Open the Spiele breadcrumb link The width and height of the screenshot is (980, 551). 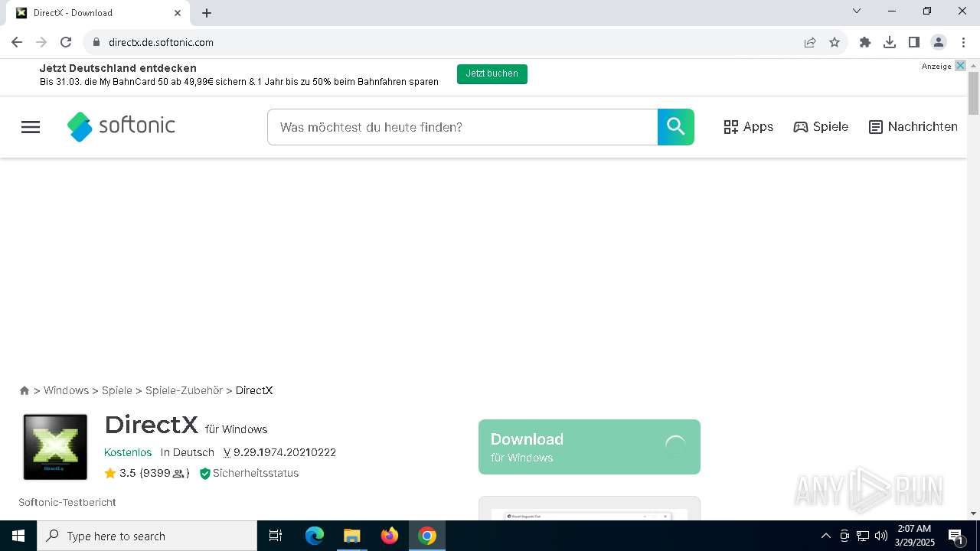(117, 390)
